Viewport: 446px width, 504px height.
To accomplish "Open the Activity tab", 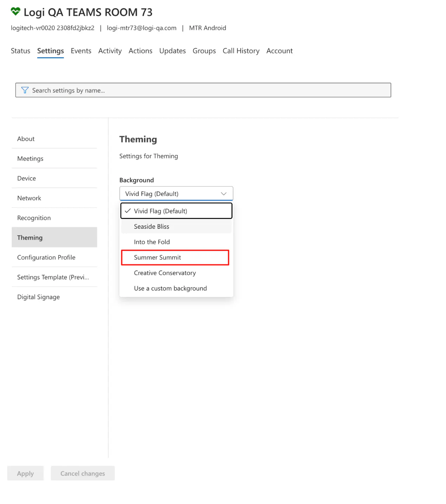I will 110,51.
